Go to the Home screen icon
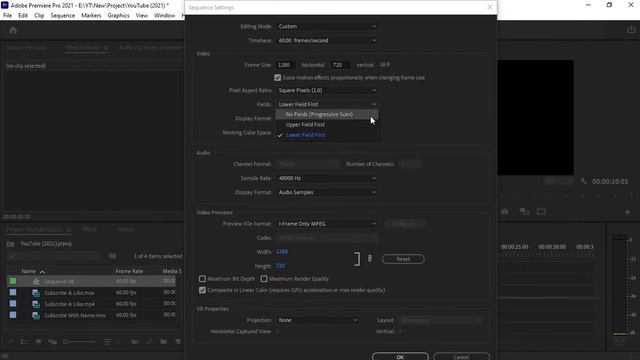Image resolution: width=640 pixels, height=360 pixels. 13,31
